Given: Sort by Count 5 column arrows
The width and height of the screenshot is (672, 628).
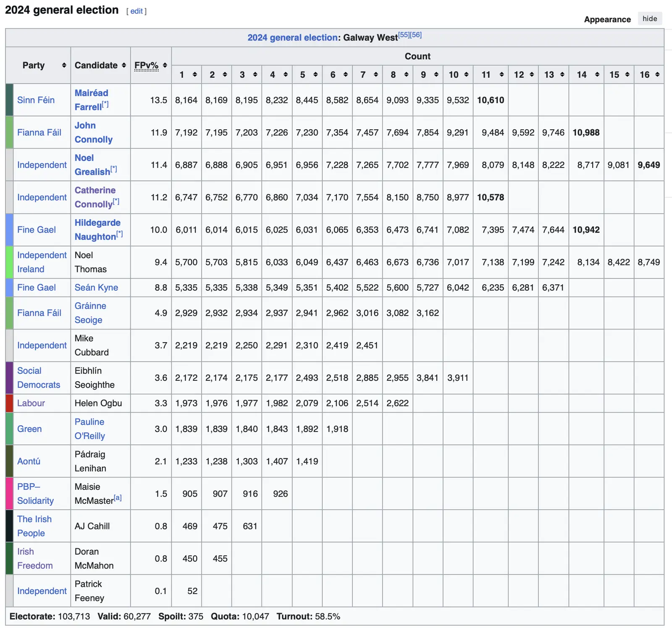Looking at the screenshot, I should pyautogui.click(x=315, y=75).
